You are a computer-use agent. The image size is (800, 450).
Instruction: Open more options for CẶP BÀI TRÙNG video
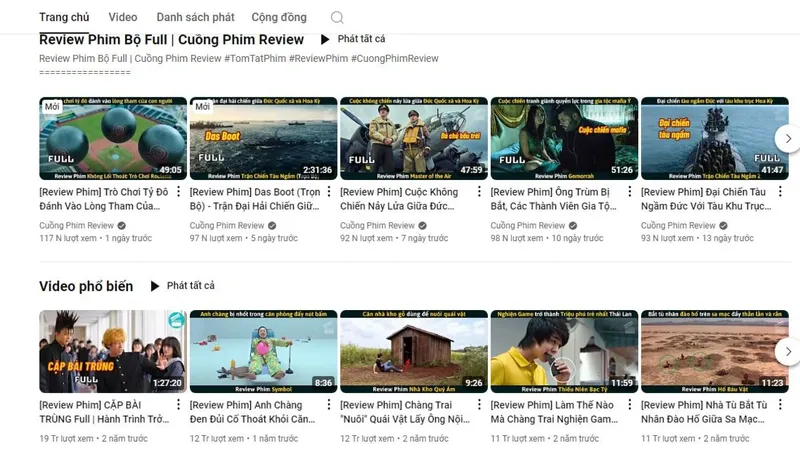pyautogui.click(x=178, y=405)
